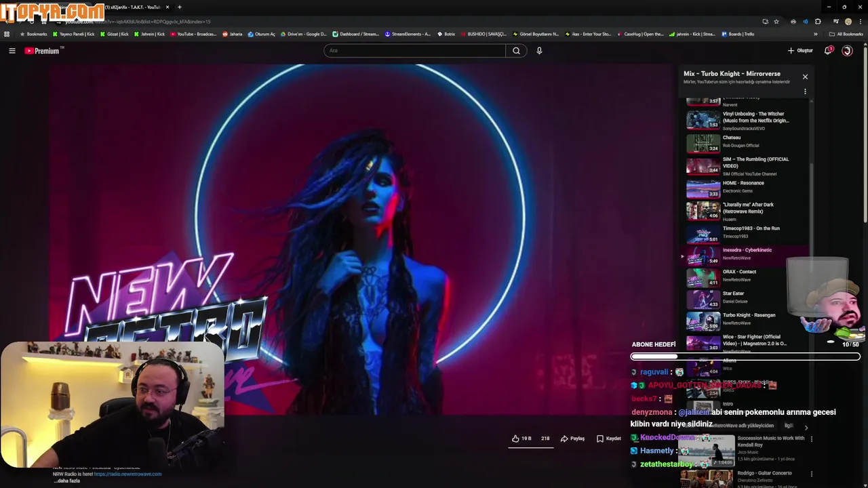Image resolution: width=868 pixels, height=488 pixels.
Task: Click the magnifier search button
Action: (516, 51)
